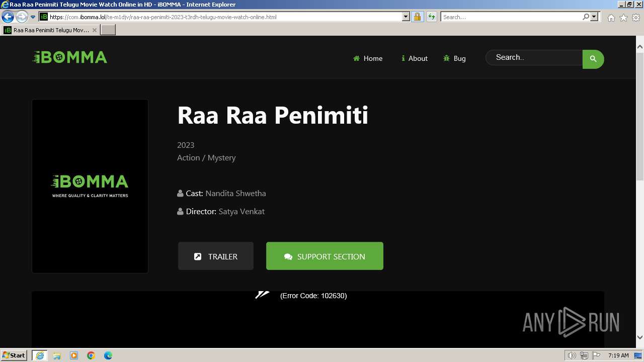644x362 pixels.
Task: Click the green search magnifier button
Action: click(593, 59)
